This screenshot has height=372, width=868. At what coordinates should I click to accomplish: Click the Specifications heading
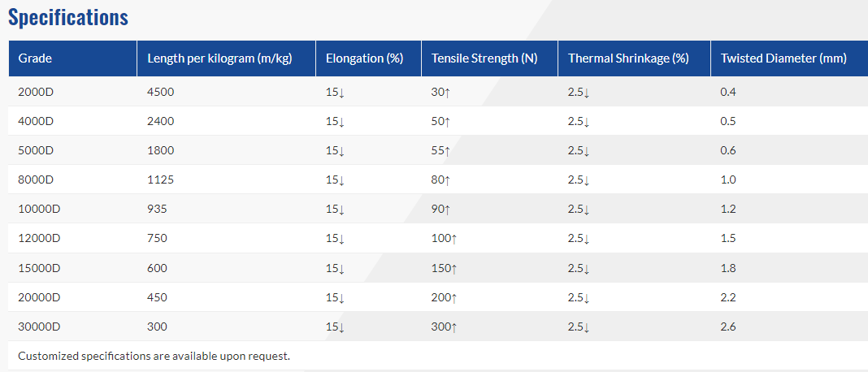click(x=68, y=17)
